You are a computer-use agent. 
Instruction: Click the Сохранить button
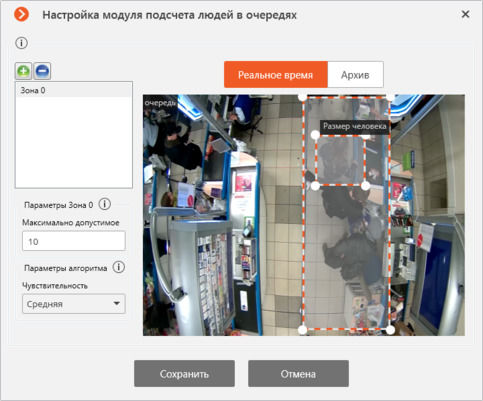184,374
